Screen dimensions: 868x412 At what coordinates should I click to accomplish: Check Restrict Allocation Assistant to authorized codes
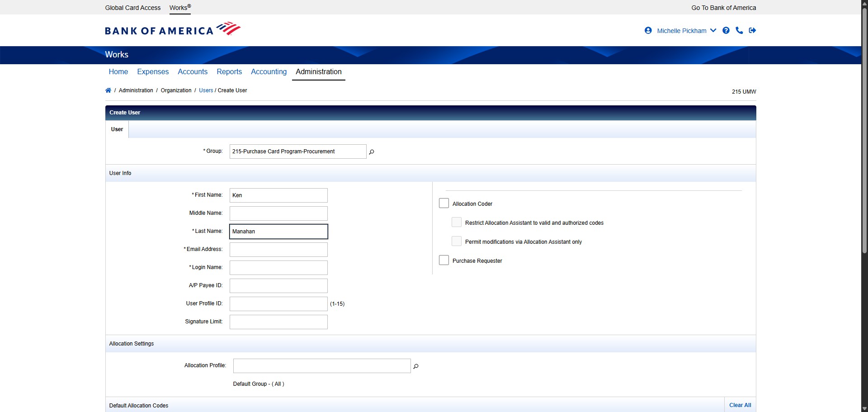457,222
